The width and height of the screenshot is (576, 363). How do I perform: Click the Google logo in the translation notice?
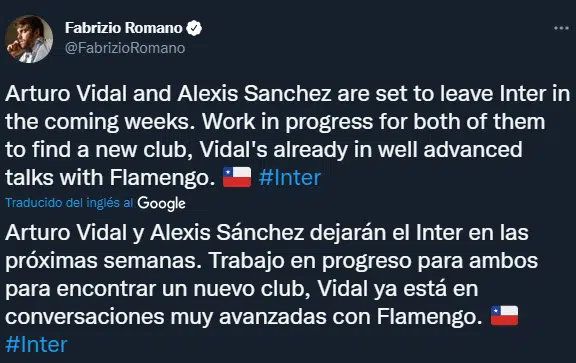click(x=161, y=203)
